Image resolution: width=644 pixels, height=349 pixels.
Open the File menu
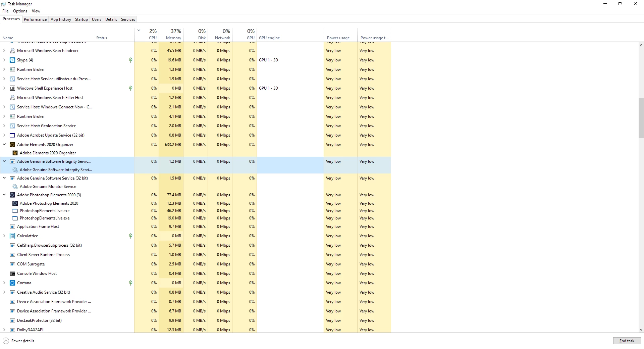pos(5,11)
